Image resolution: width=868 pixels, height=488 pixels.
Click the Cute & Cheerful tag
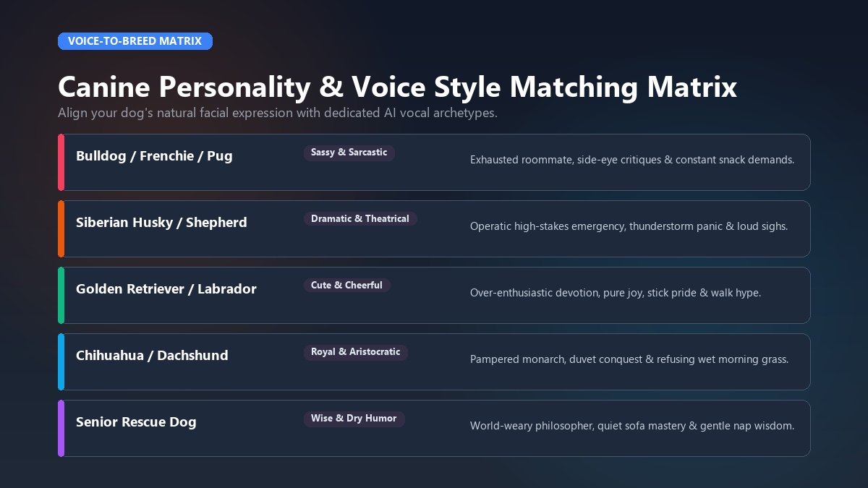pos(346,286)
